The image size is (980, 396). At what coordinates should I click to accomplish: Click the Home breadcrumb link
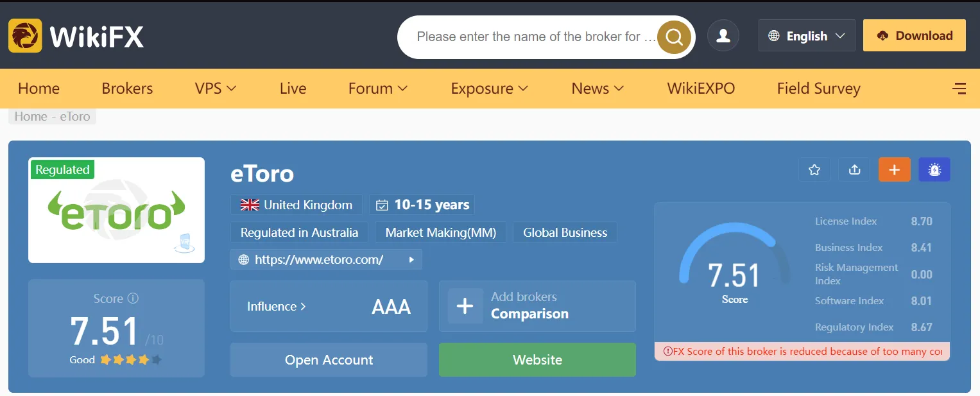(31, 116)
